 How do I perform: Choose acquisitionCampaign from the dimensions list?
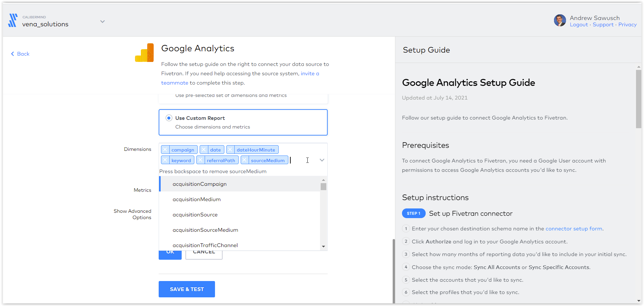[240, 184]
